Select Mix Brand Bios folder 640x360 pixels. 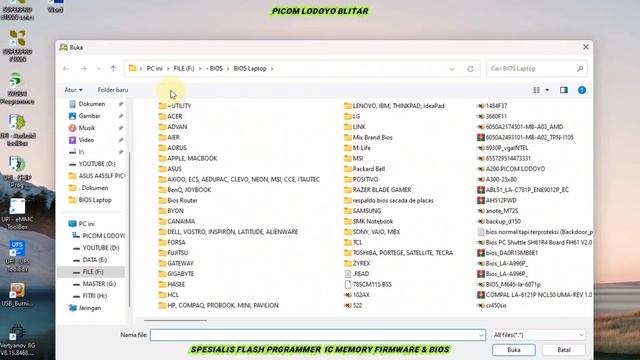[x=372, y=138]
